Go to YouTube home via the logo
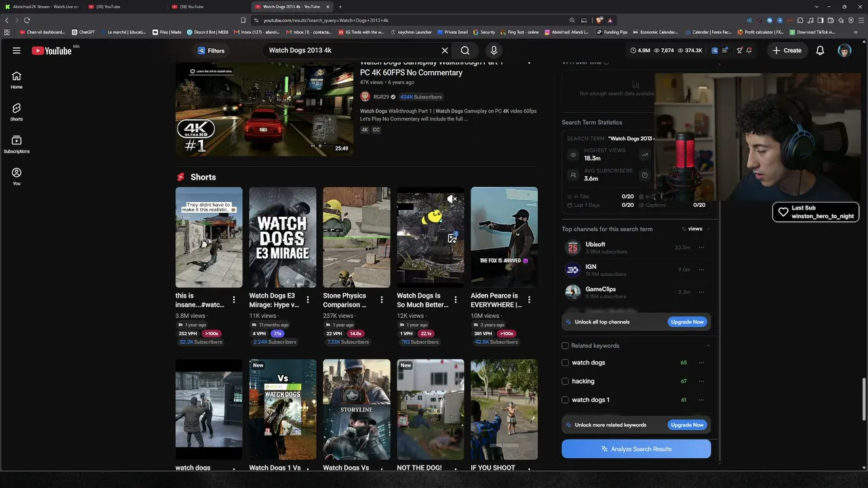The height and width of the screenshot is (488, 868). (52, 50)
